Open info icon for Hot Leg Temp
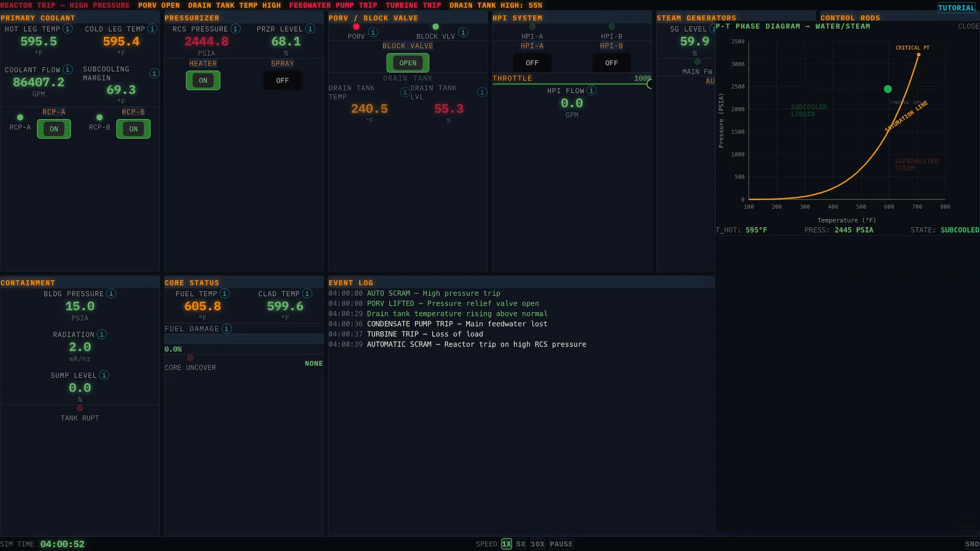This screenshot has height=551, width=980. pyautogui.click(x=67, y=29)
